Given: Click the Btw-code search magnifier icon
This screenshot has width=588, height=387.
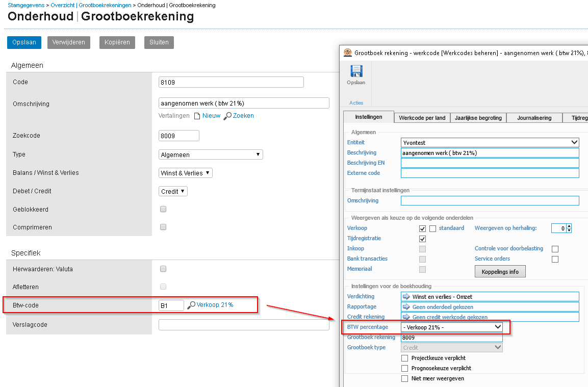Looking at the screenshot, I should pos(191,305).
